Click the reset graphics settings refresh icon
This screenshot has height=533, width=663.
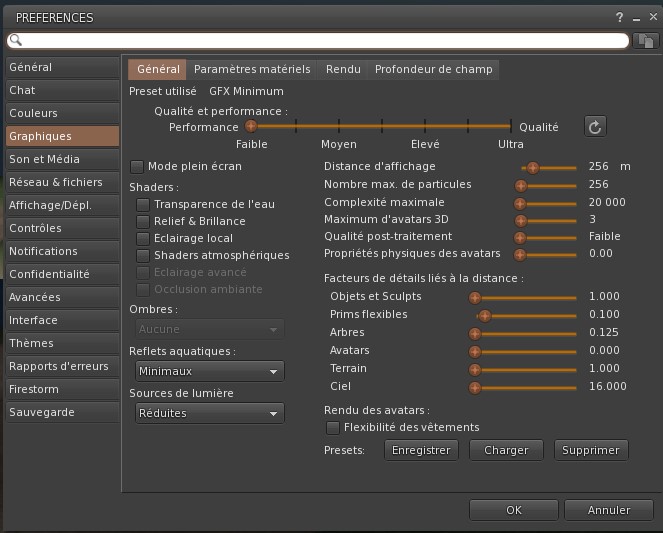tap(595, 127)
